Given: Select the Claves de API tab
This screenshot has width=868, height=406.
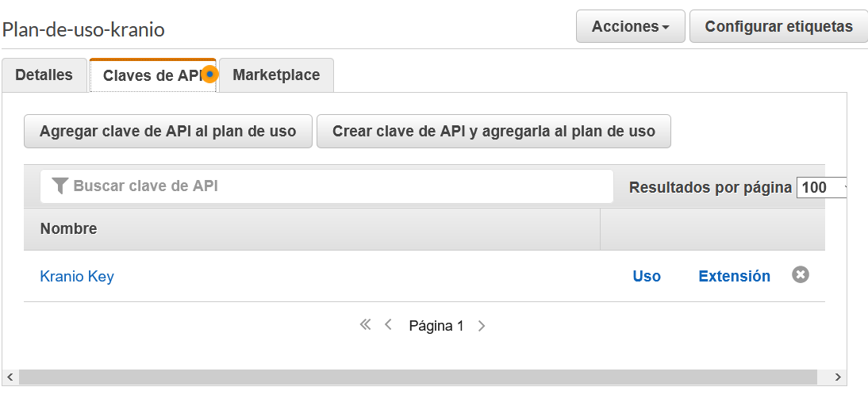Looking at the screenshot, I should 151,76.
